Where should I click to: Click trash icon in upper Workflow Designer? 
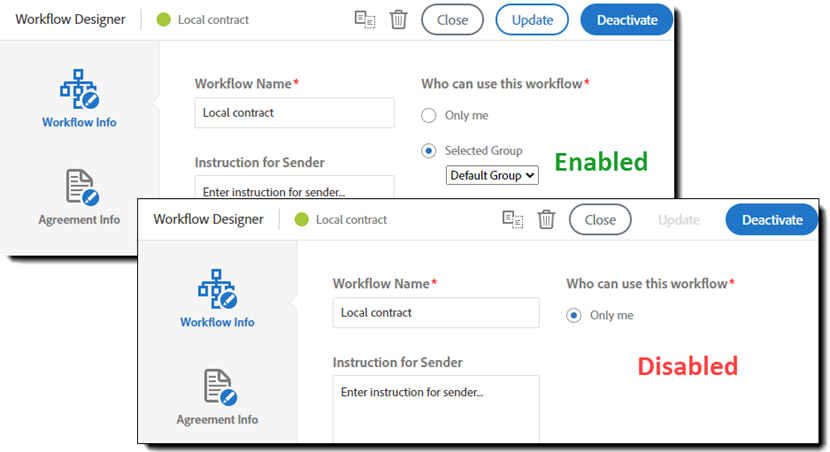(x=398, y=19)
